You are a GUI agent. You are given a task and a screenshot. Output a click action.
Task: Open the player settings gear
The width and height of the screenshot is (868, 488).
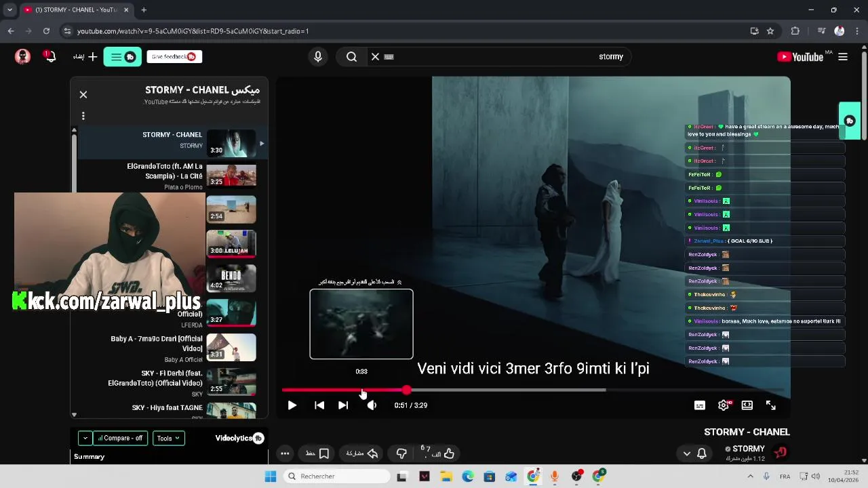724,405
